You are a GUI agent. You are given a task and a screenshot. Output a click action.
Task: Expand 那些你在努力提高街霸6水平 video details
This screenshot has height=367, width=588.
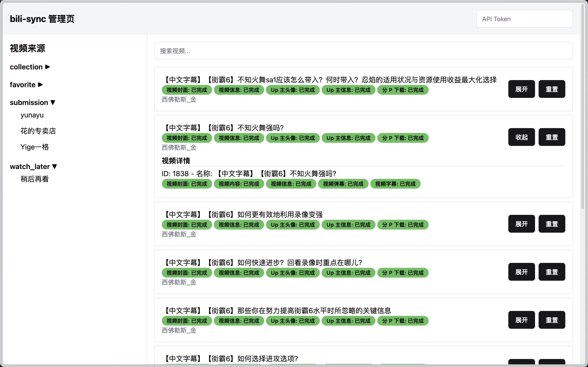tap(521, 320)
